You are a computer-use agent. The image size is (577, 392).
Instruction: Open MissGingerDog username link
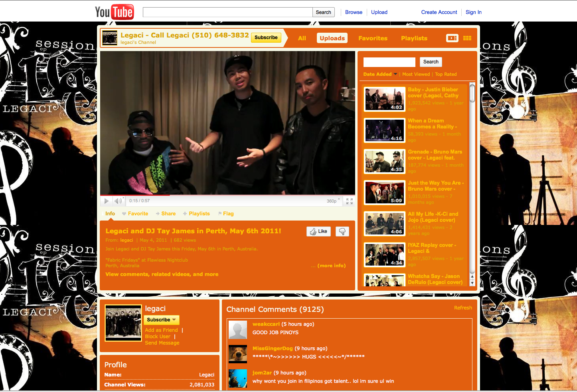coord(273,349)
